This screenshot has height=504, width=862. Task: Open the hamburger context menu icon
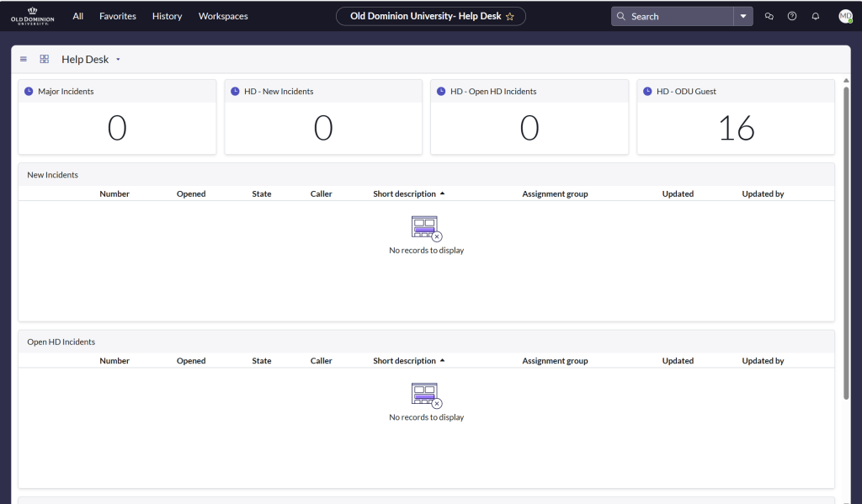point(24,59)
